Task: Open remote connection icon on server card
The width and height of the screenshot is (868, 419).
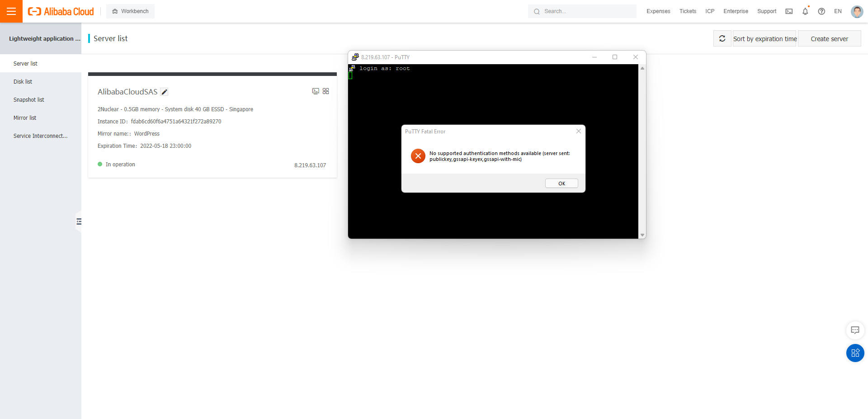Action: point(316,91)
